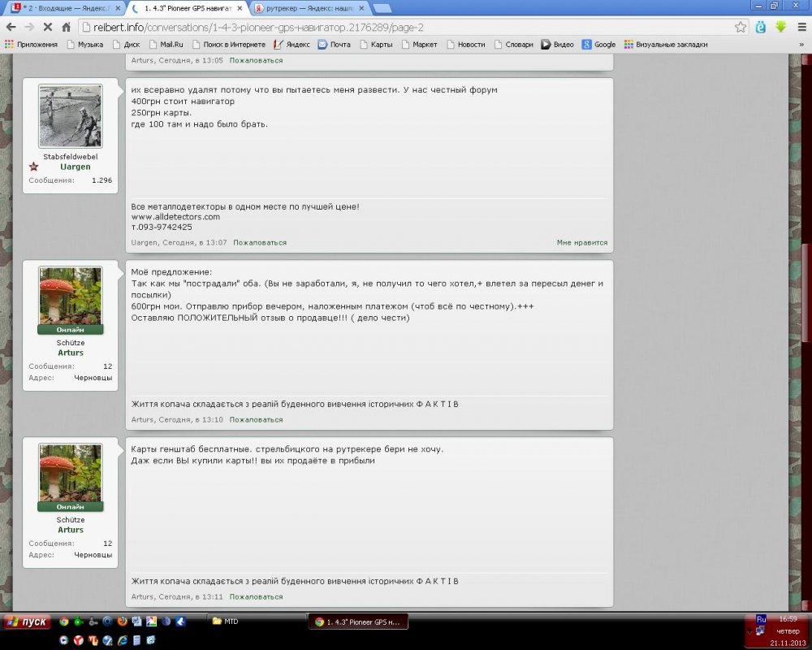Click the www.alldetectors.com signature text
This screenshot has height=650, width=812.
click(x=175, y=217)
